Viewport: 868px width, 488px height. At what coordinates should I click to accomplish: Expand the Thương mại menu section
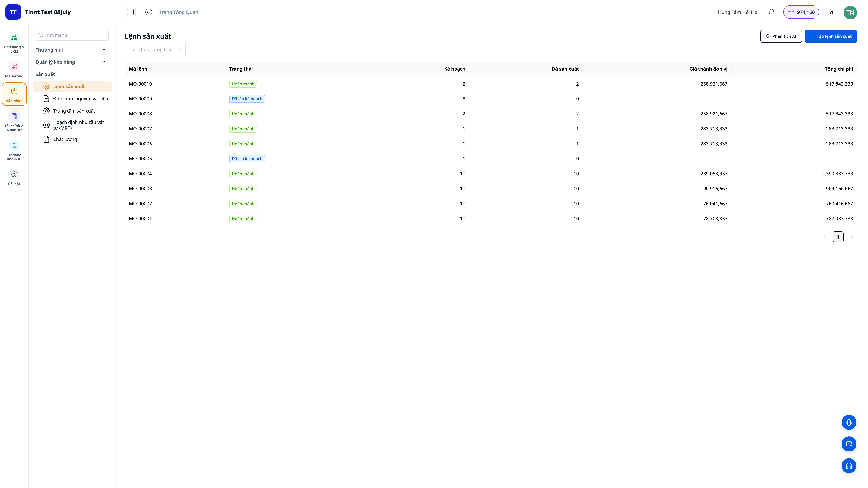coord(71,50)
